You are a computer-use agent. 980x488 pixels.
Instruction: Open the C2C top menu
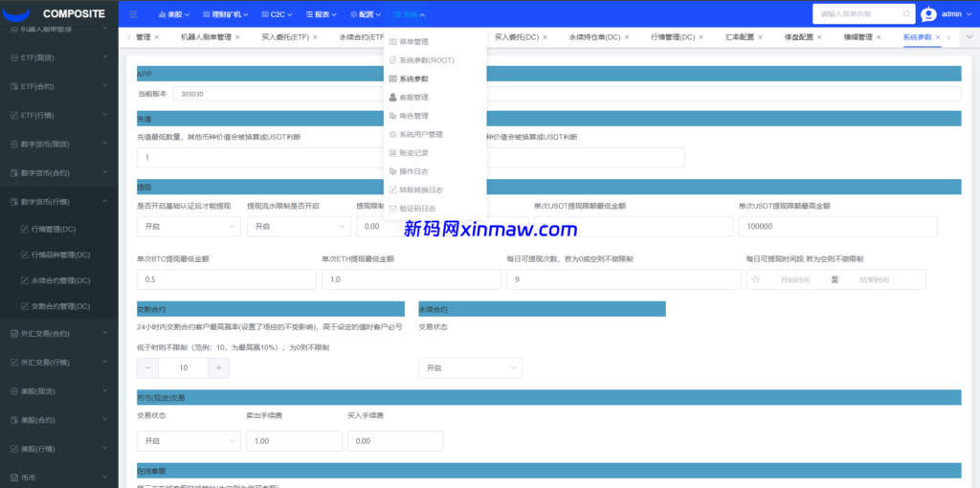tap(277, 14)
